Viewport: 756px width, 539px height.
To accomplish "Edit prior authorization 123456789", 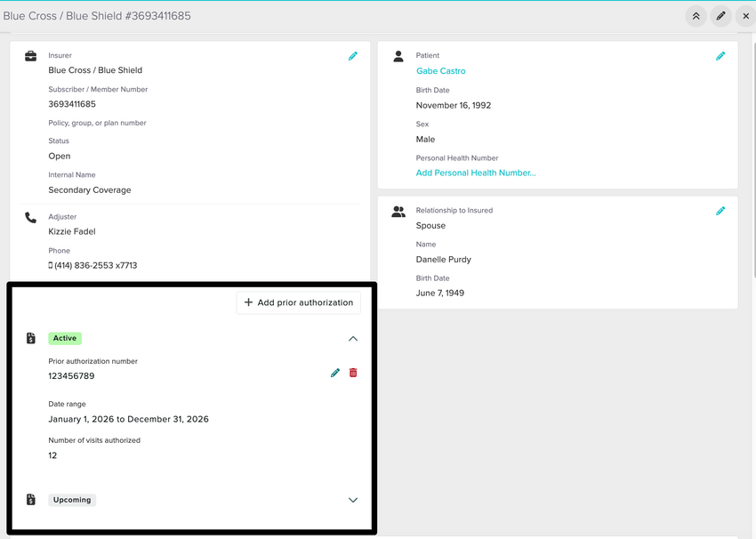I will click(335, 373).
